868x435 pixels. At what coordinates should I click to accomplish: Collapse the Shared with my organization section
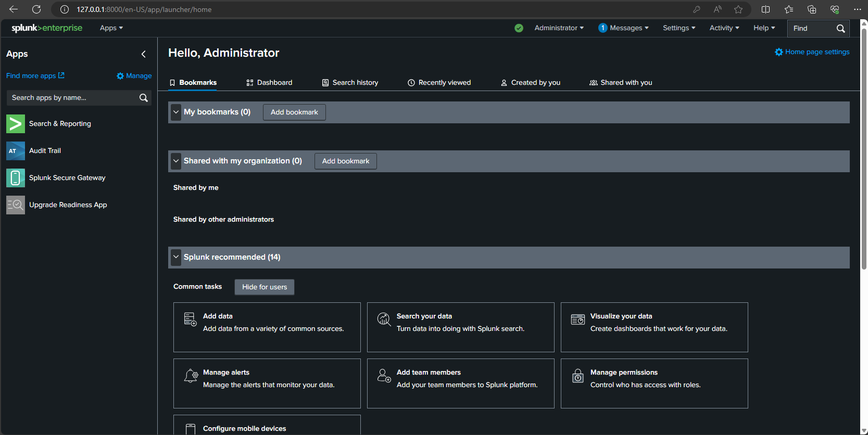click(x=176, y=161)
